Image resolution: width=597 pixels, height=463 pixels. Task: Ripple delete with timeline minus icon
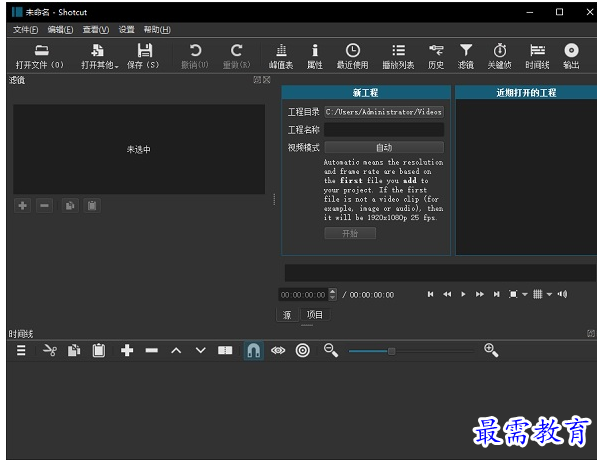152,350
